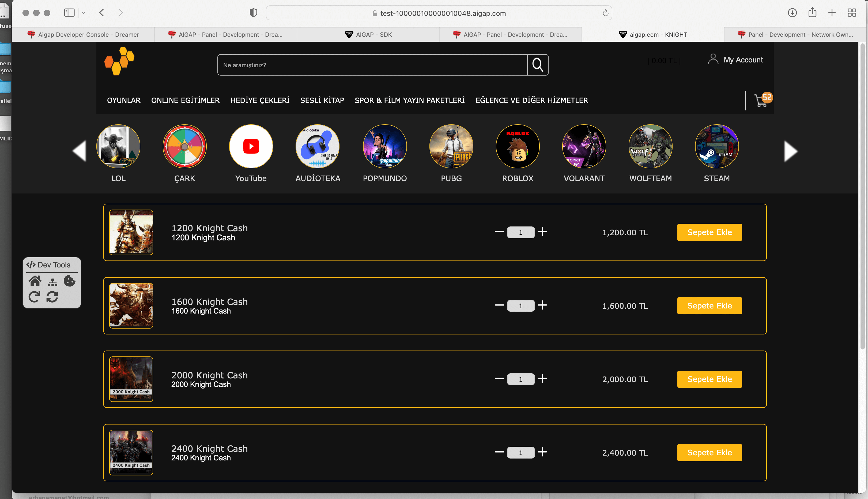Decrease quantity for 2400 Knight Cash

(x=499, y=452)
